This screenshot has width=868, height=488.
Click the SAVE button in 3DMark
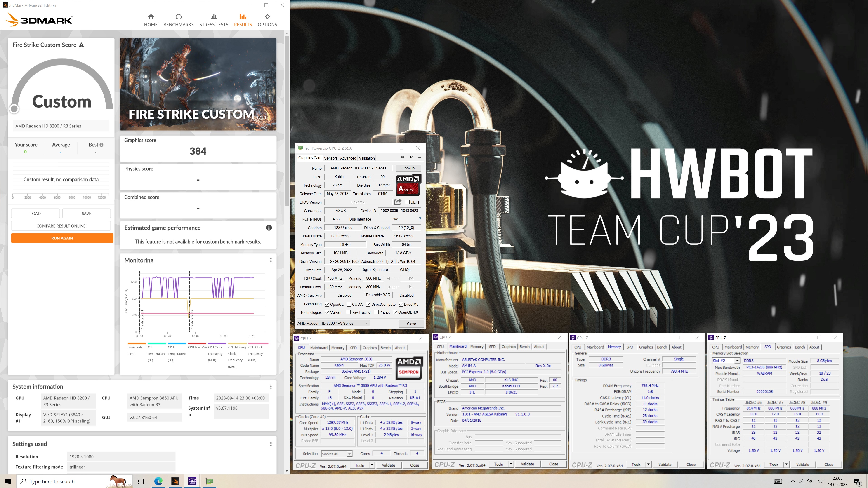tap(87, 213)
